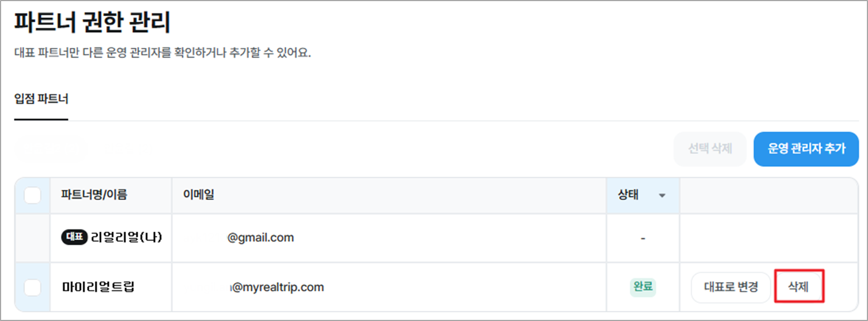Image resolution: width=868 pixels, height=321 pixels.
Task: Click the 파트너 권한 관리 page title
Action: 92,24
